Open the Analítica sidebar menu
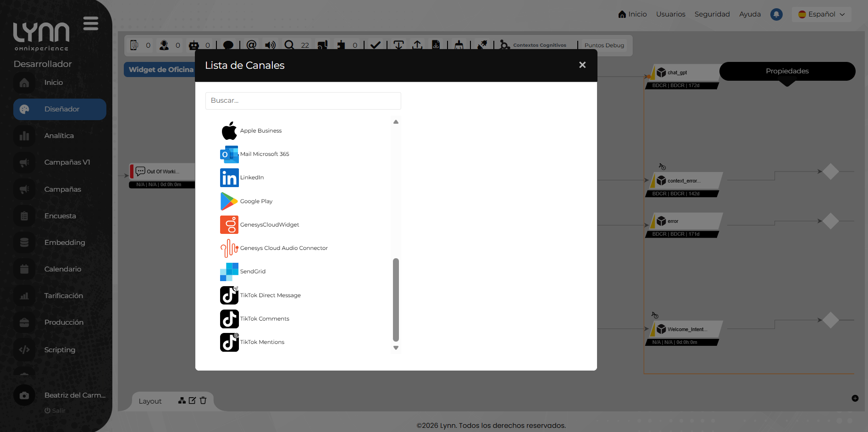The height and width of the screenshot is (432, 868). [x=60, y=136]
